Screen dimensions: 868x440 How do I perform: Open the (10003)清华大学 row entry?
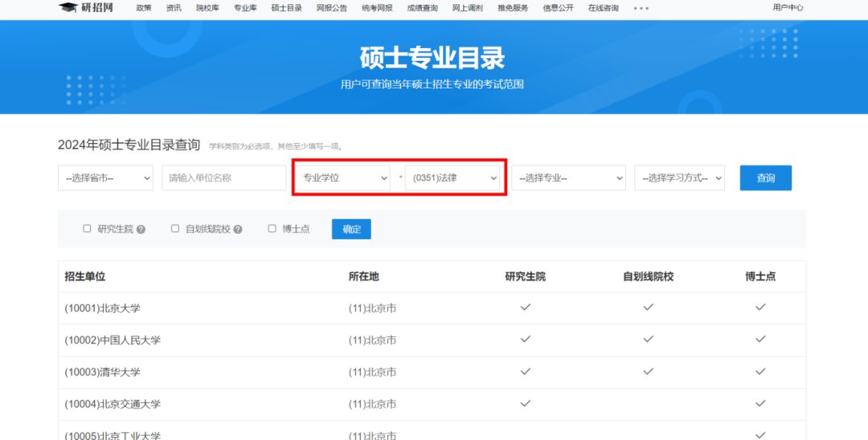click(x=103, y=373)
